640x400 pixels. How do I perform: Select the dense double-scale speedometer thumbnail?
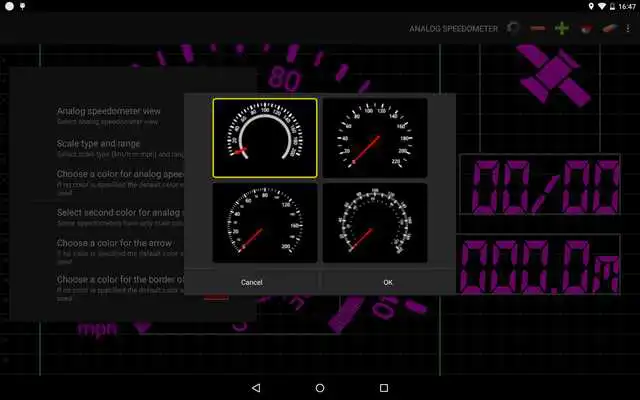[x=375, y=222]
